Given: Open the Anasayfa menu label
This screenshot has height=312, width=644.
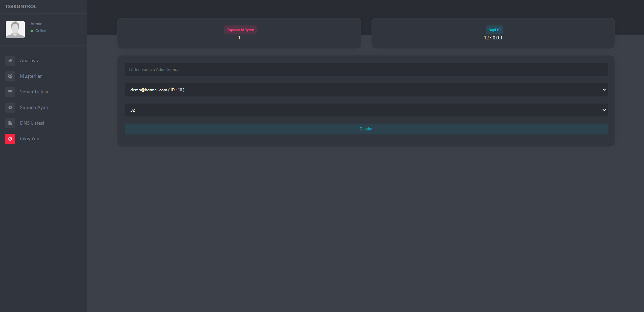Looking at the screenshot, I should pyautogui.click(x=30, y=61).
